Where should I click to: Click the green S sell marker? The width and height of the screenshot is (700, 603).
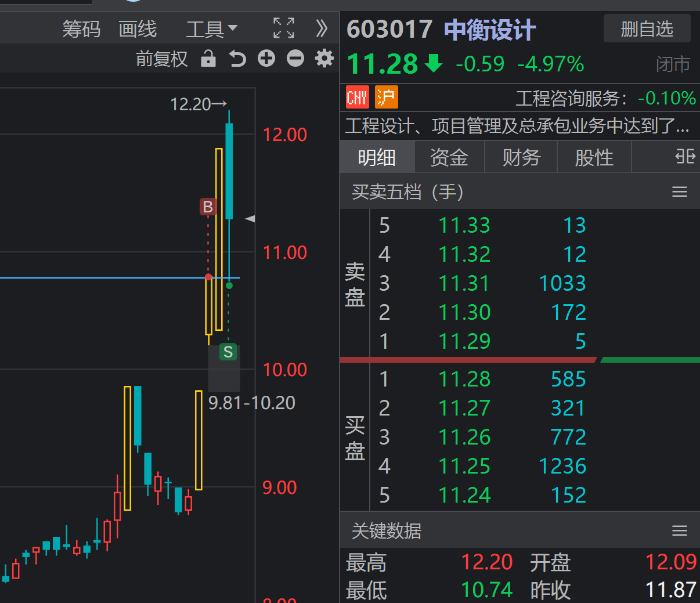228,352
